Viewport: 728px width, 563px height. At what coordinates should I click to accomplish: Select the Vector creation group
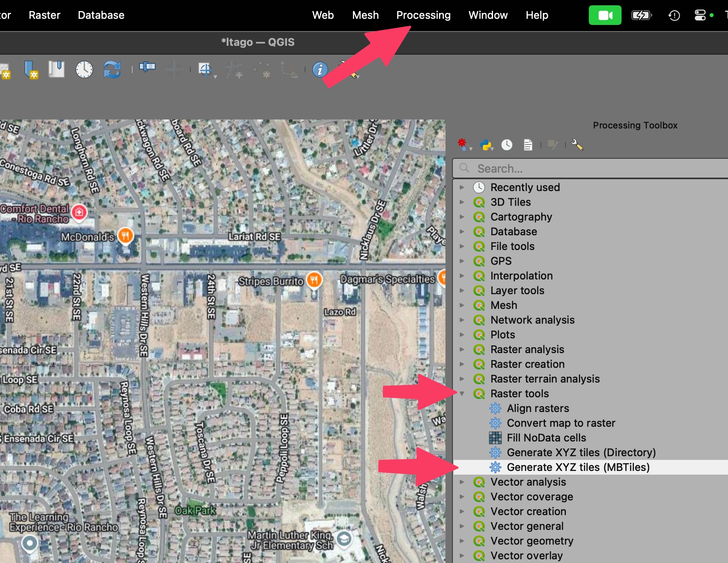pyautogui.click(x=528, y=511)
